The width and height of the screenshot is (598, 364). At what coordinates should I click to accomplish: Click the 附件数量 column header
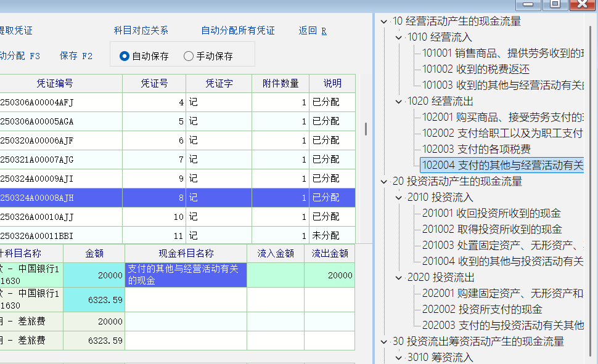click(281, 84)
